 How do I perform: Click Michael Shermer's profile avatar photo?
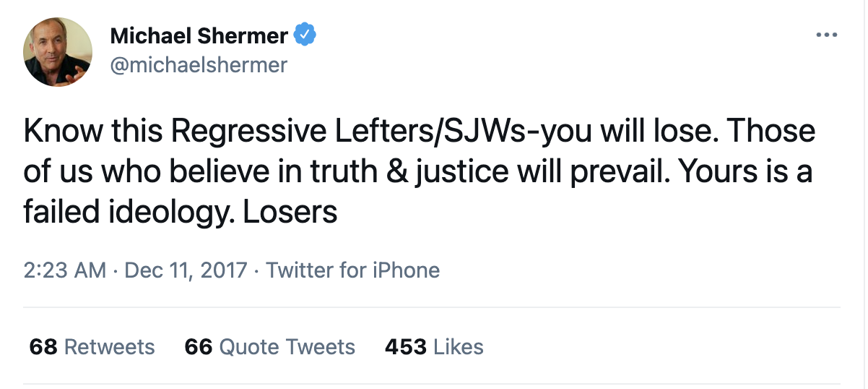pos(58,52)
